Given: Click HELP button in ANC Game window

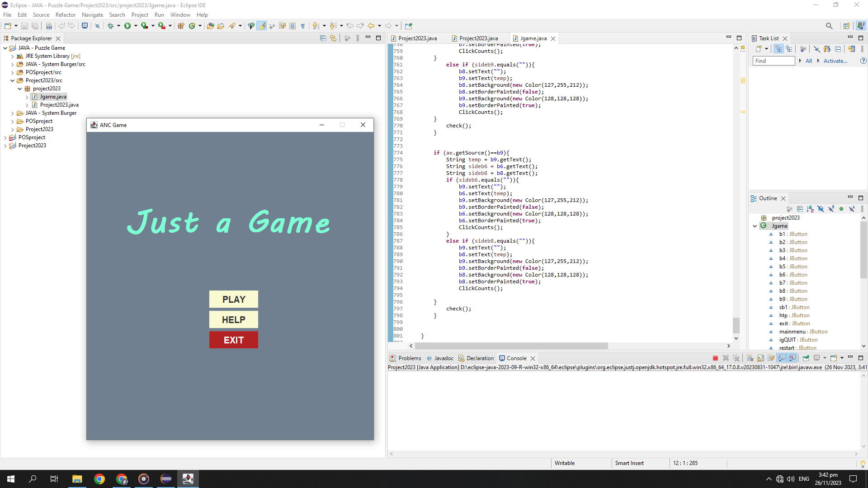Looking at the screenshot, I should pos(234,319).
